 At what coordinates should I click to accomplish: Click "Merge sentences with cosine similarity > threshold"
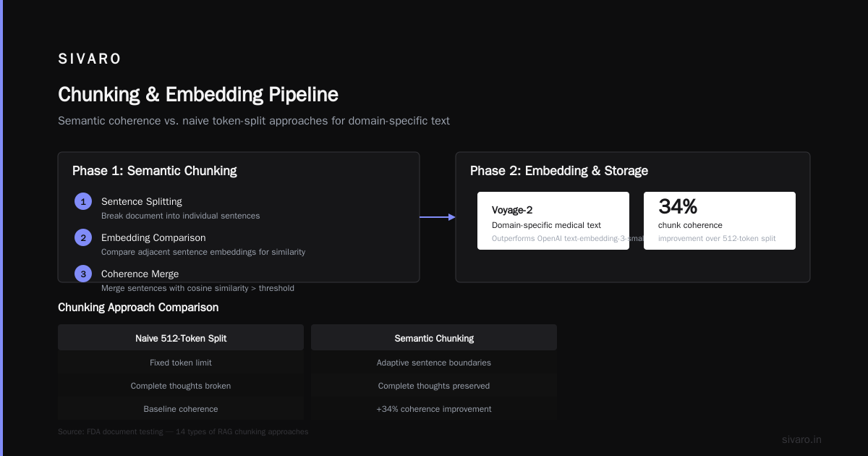point(197,288)
